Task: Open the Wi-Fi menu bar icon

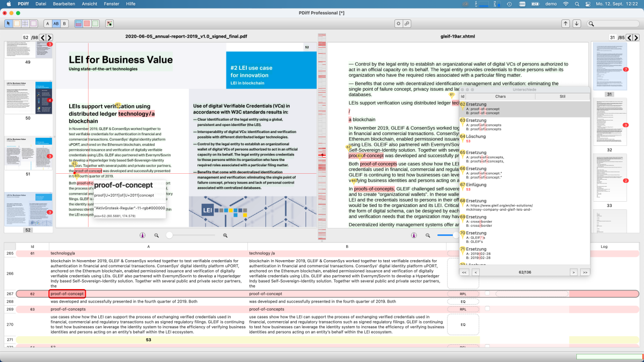Action: (565, 4)
